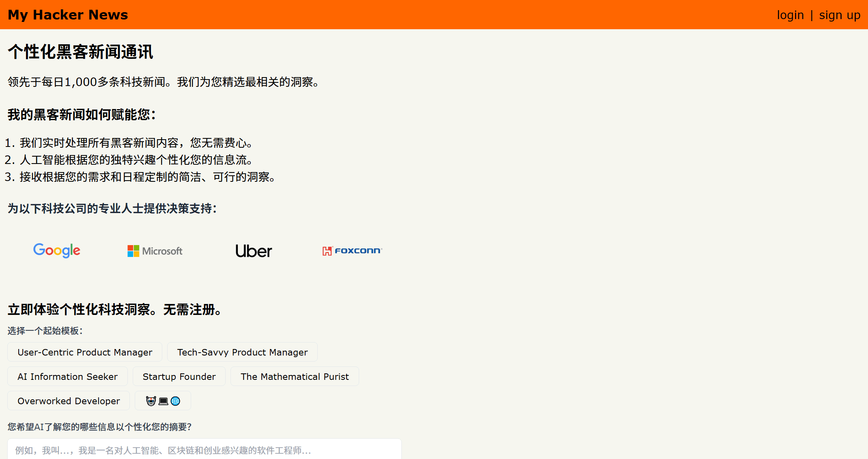Click the Foxconn logo

352,251
